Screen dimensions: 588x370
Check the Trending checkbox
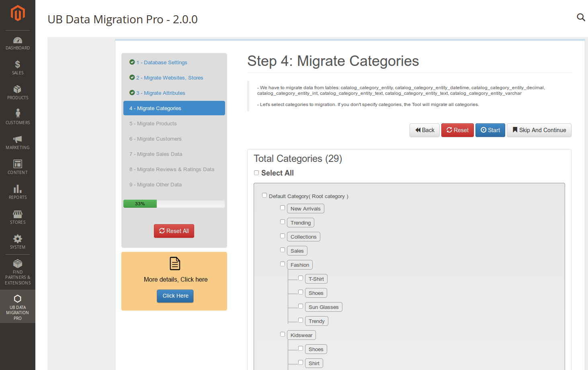pyautogui.click(x=283, y=222)
